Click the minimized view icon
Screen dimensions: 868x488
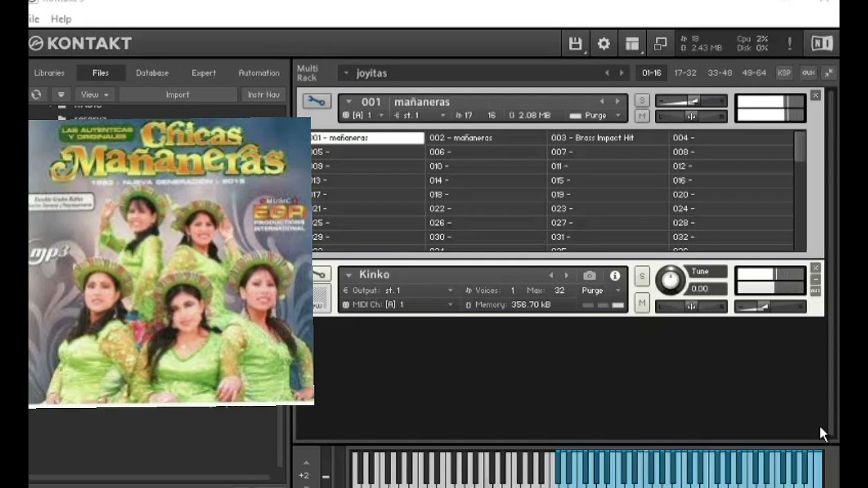click(660, 44)
